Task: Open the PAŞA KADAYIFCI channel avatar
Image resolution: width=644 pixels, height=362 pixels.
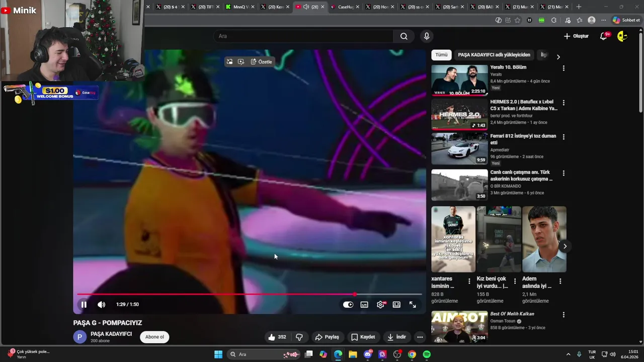Action: point(79,337)
